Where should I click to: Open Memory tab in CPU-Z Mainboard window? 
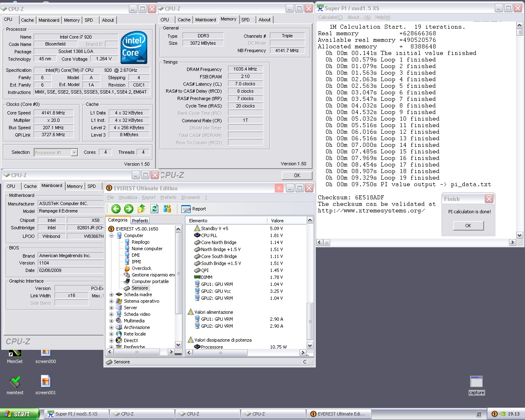pyautogui.click(x=75, y=186)
